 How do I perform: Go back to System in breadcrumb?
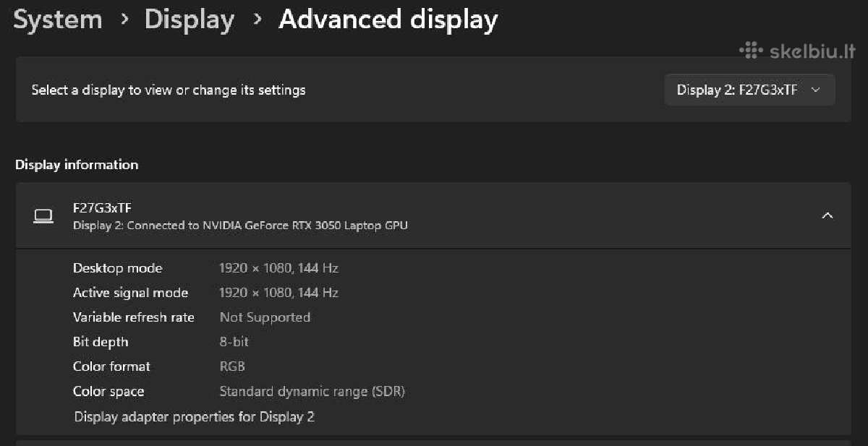click(58, 20)
